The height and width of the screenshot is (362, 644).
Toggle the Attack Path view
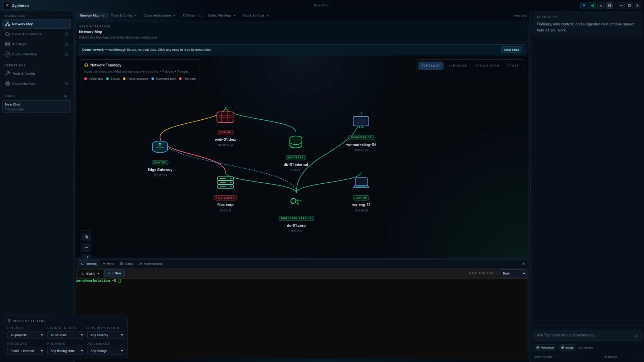(x=487, y=66)
